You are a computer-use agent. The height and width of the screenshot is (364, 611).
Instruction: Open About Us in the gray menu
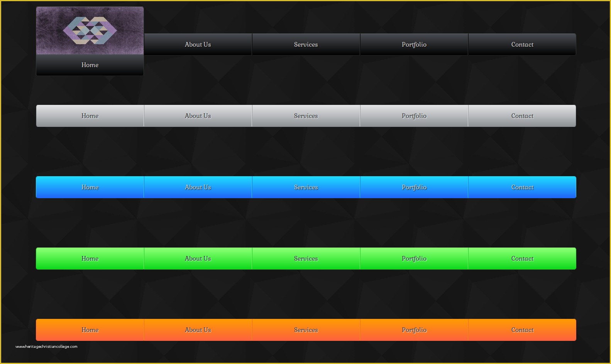[198, 116]
